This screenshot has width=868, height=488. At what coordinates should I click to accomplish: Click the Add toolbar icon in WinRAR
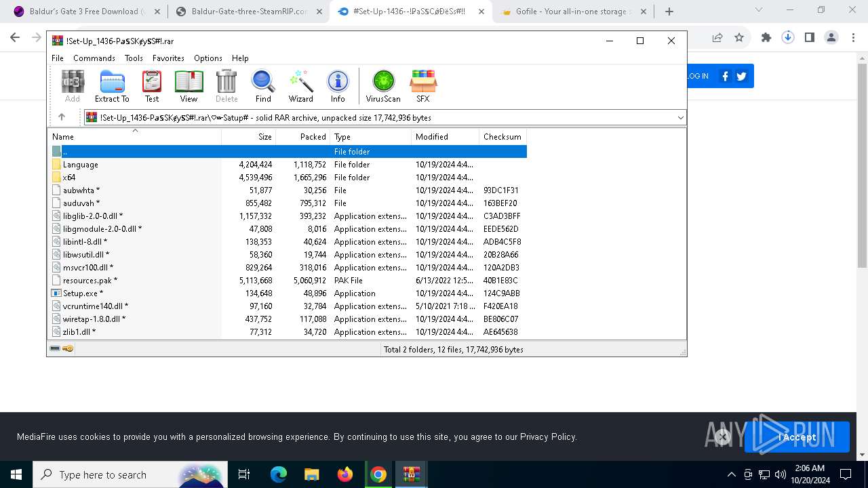(x=73, y=86)
